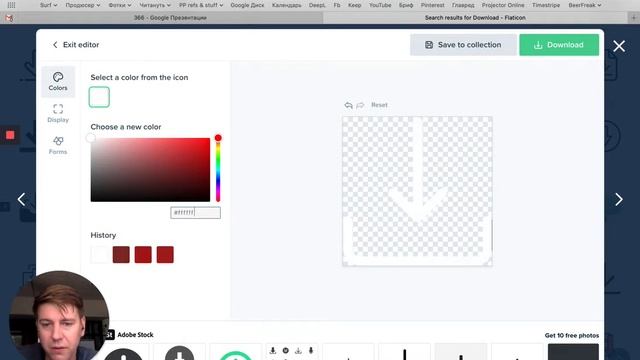Pick the first dark red History swatch

121,255
